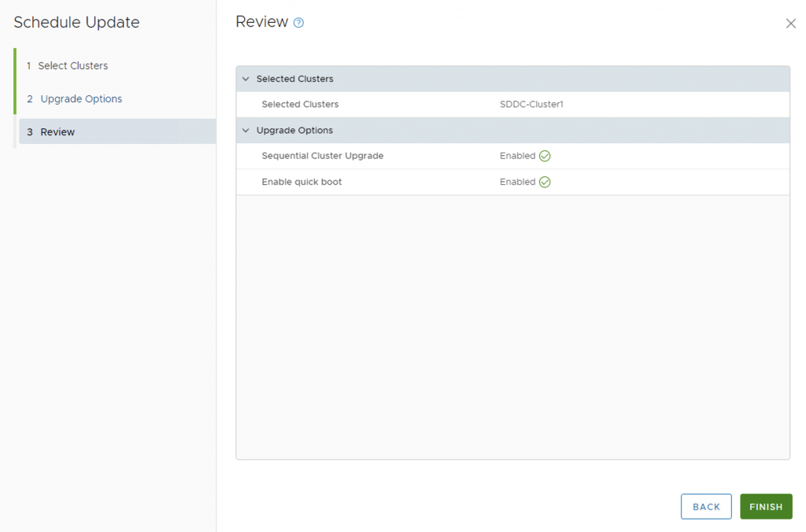Click the Review page heading text
This screenshot has width=806, height=532.
point(261,22)
